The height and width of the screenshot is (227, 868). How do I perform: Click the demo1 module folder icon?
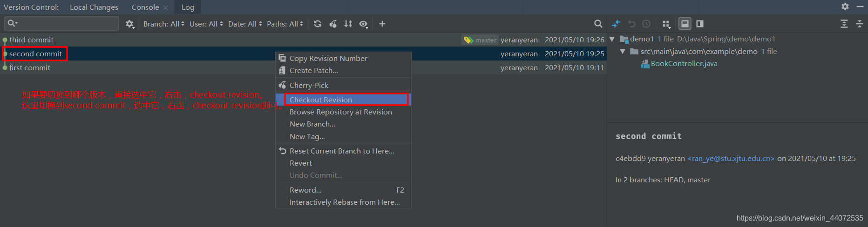[624, 39]
